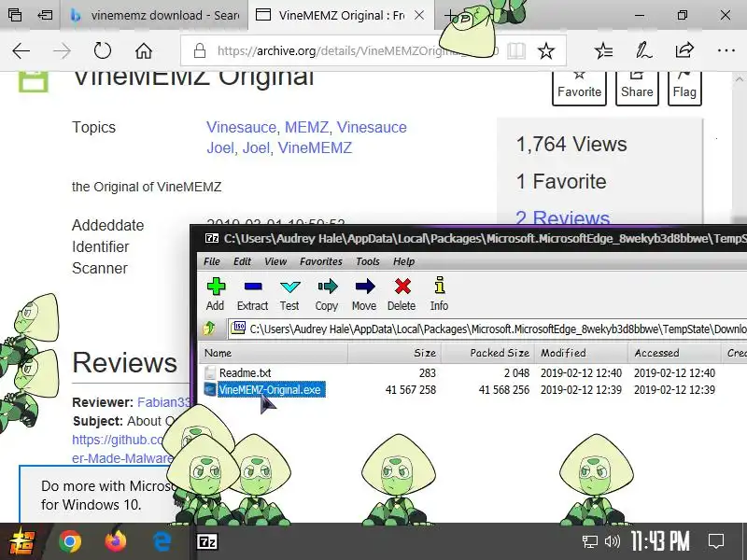
Task: Open Edge Settings and more menu
Action: (x=726, y=50)
